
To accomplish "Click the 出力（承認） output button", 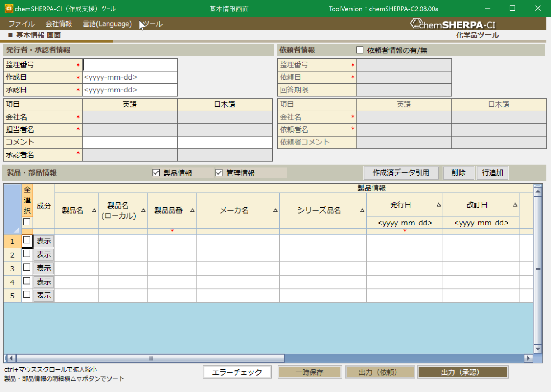I will point(463,372).
